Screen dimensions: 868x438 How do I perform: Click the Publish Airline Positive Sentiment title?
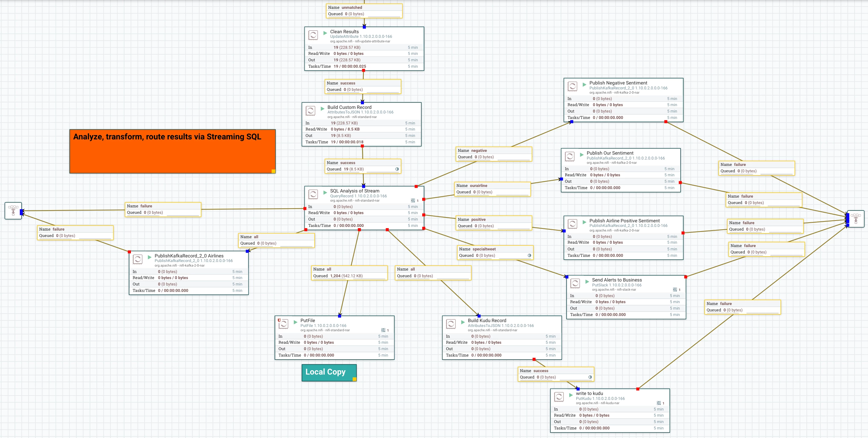click(625, 221)
